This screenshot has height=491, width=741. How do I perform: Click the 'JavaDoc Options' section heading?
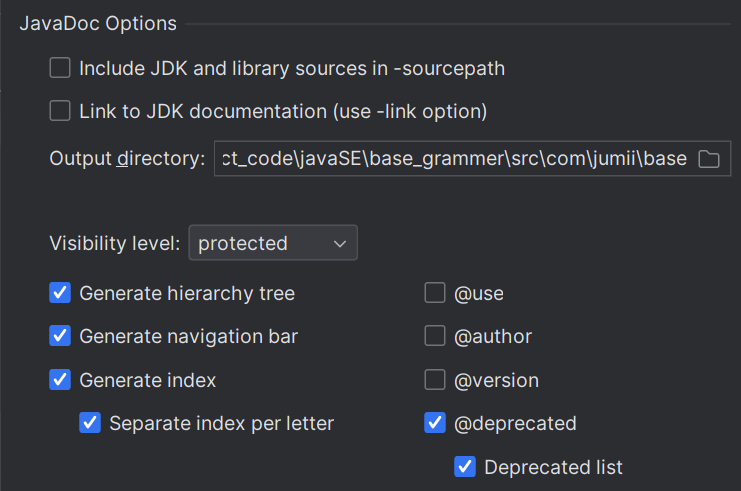[x=98, y=23]
